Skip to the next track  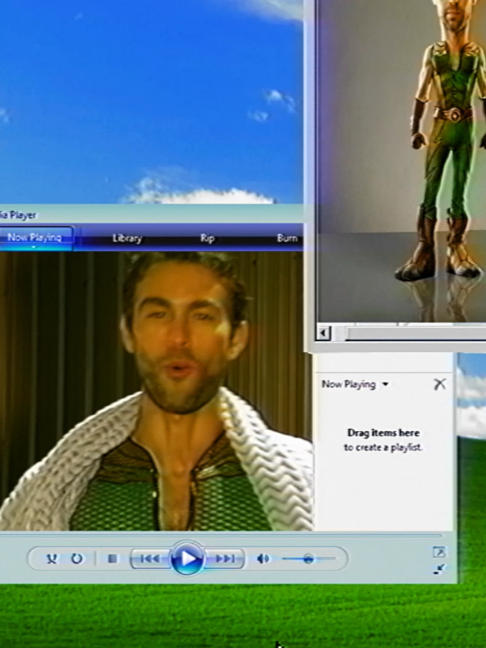pos(225,559)
